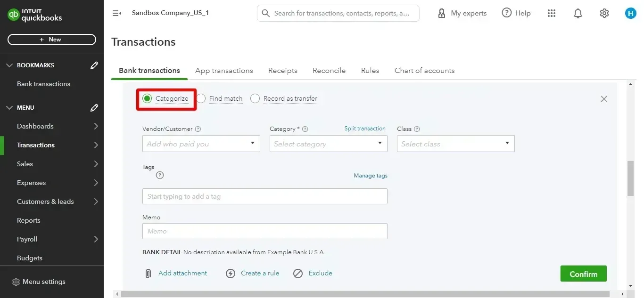
Task: Click the Manage tags link
Action: tap(371, 176)
